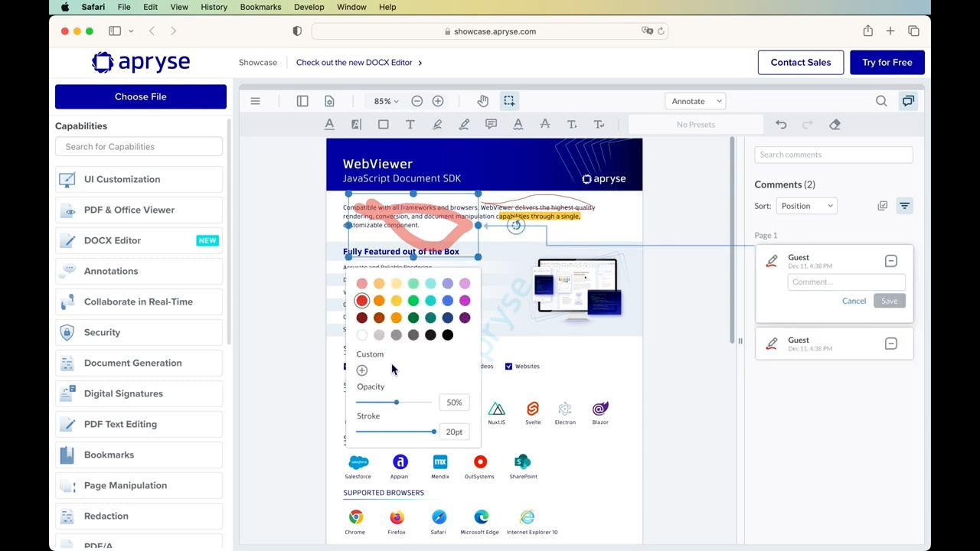
Task: Open the document search magnifier
Action: (881, 101)
